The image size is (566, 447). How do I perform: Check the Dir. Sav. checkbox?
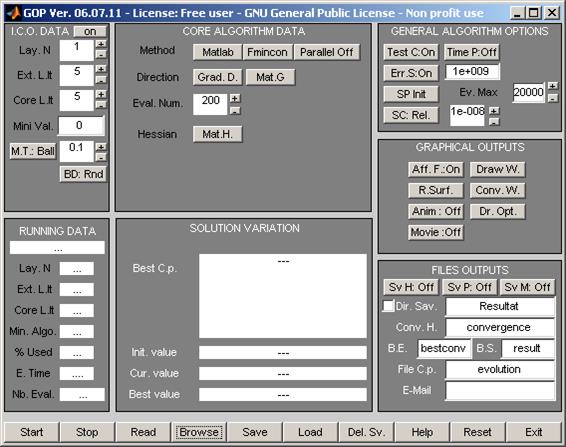(x=388, y=306)
